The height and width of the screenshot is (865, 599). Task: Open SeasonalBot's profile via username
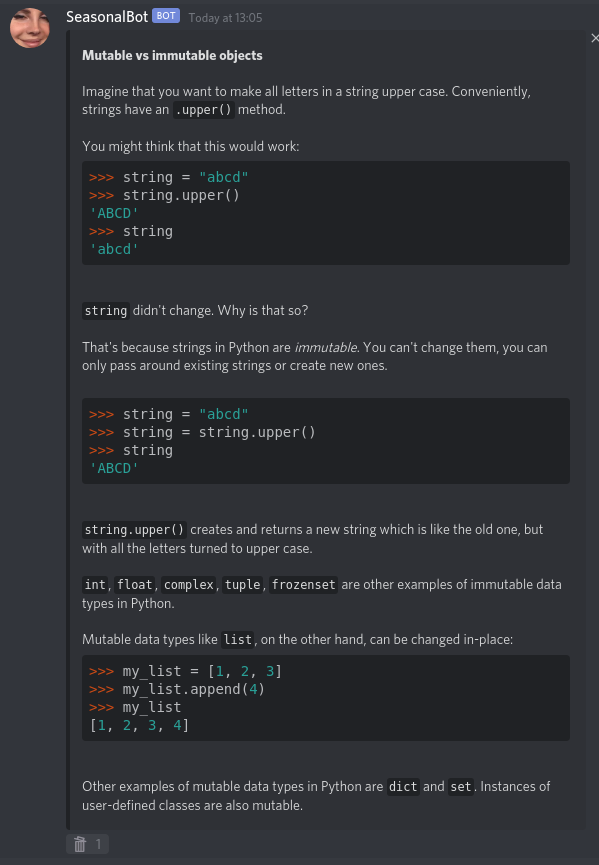107,17
